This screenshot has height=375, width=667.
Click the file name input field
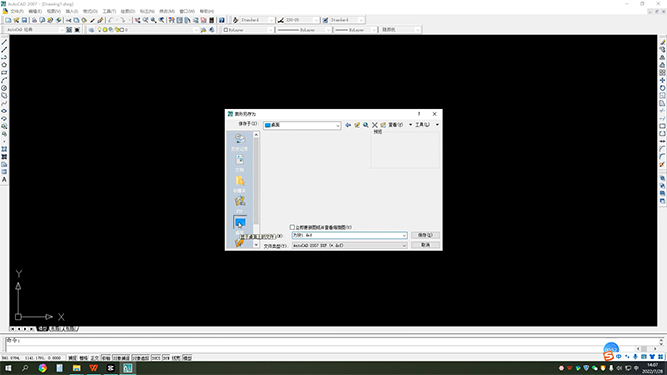click(349, 235)
